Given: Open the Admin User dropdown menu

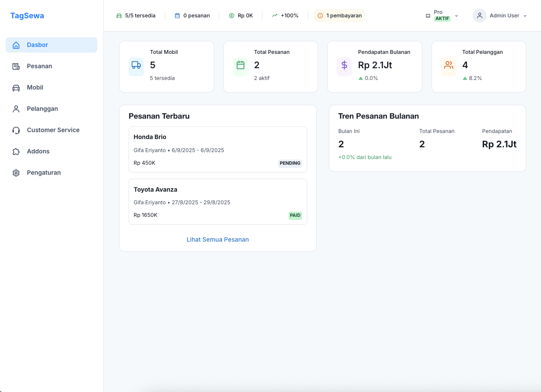Looking at the screenshot, I should click(525, 16).
